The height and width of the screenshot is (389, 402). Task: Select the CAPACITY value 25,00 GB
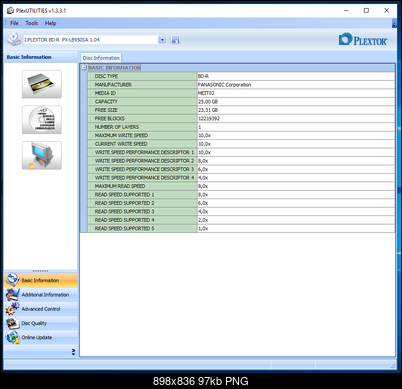[x=208, y=102]
